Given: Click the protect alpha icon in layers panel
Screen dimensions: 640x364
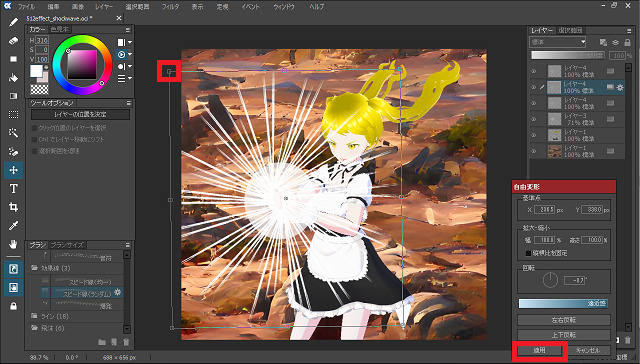Looking at the screenshot, I should point(603,42).
